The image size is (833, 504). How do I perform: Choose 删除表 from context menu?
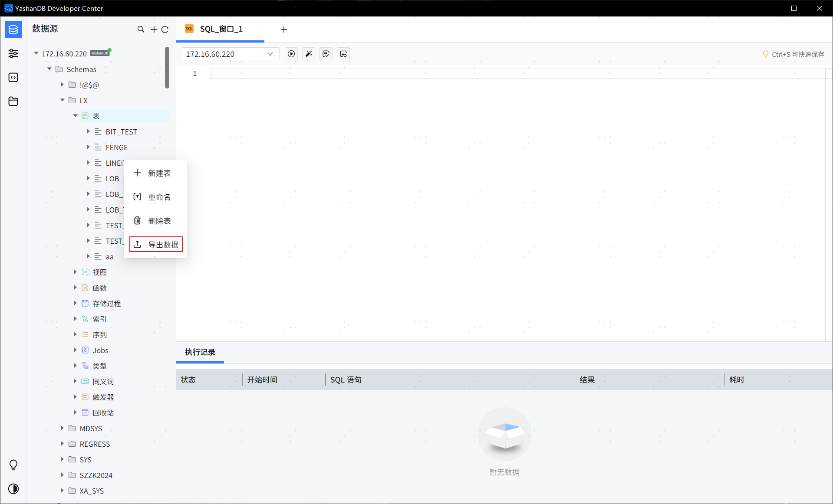(155, 221)
